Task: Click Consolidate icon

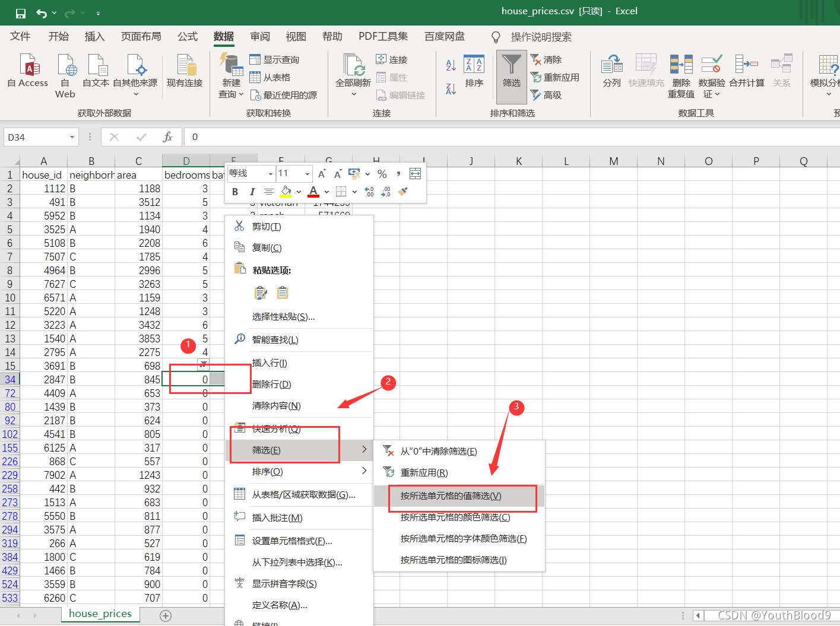Action: pyautogui.click(x=747, y=64)
